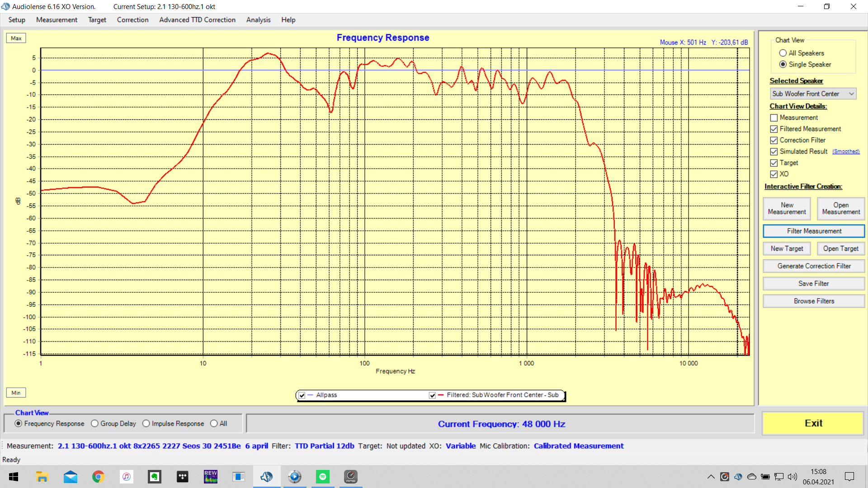Screen dimensions: 868x488
Task: Open iTunes from the taskbar
Action: click(x=126, y=477)
